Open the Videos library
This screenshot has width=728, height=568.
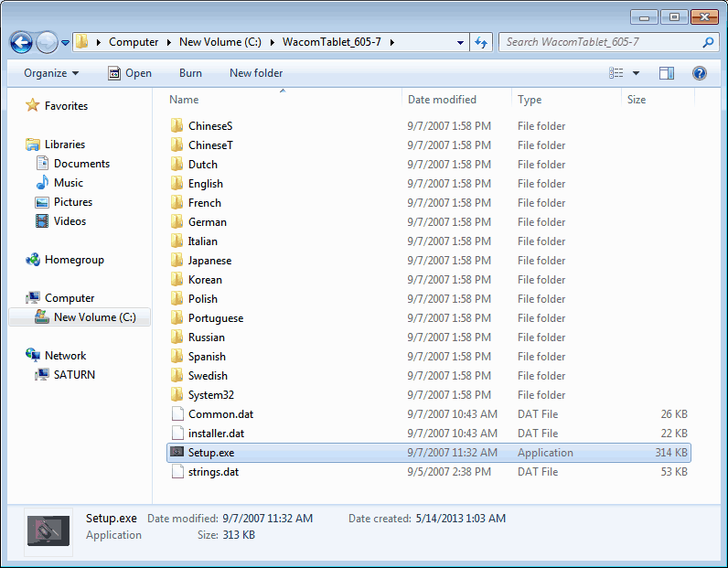[x=61, y=221]
